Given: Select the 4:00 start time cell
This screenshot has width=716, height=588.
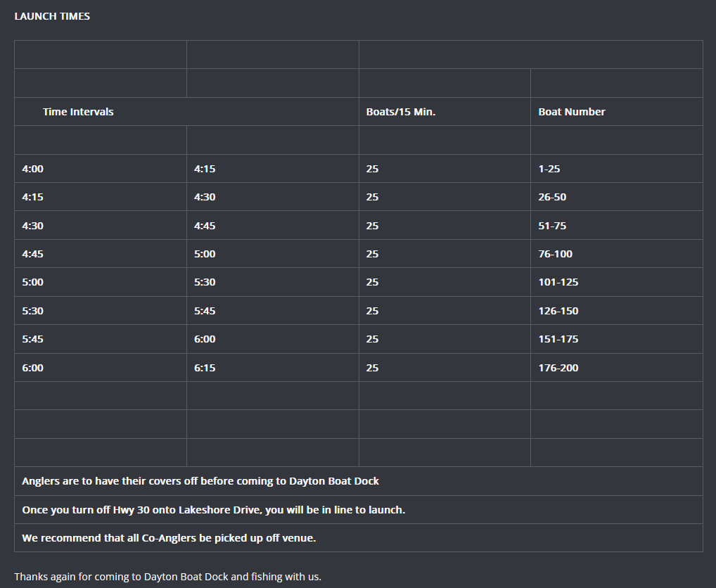Looking at the screenshot, I should click(33, 169).
